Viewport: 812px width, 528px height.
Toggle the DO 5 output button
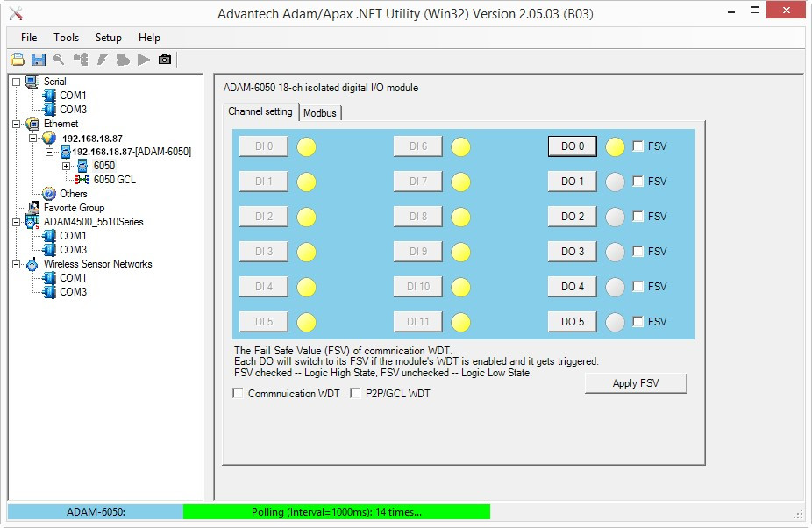pyautogui.click(x=573, y=322)
